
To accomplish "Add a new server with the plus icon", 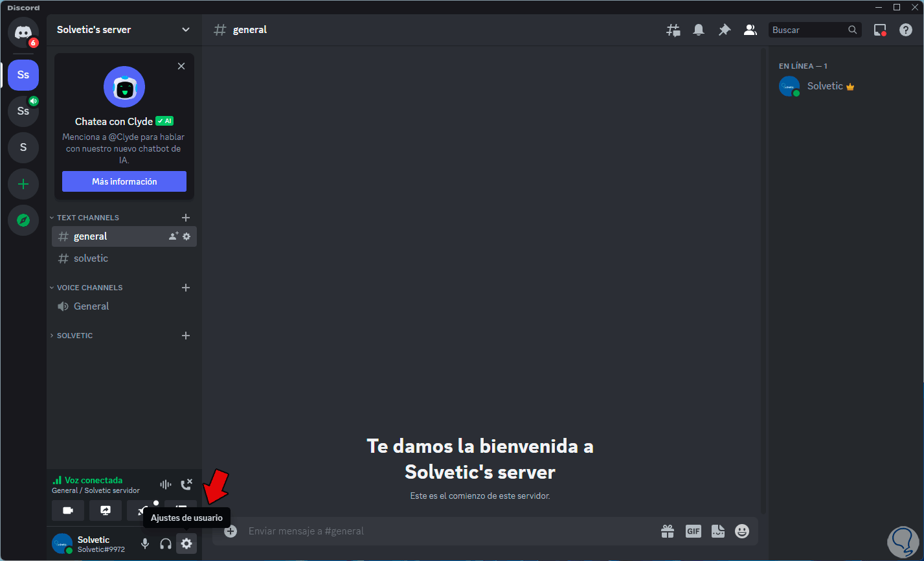I will pos(23,185).
